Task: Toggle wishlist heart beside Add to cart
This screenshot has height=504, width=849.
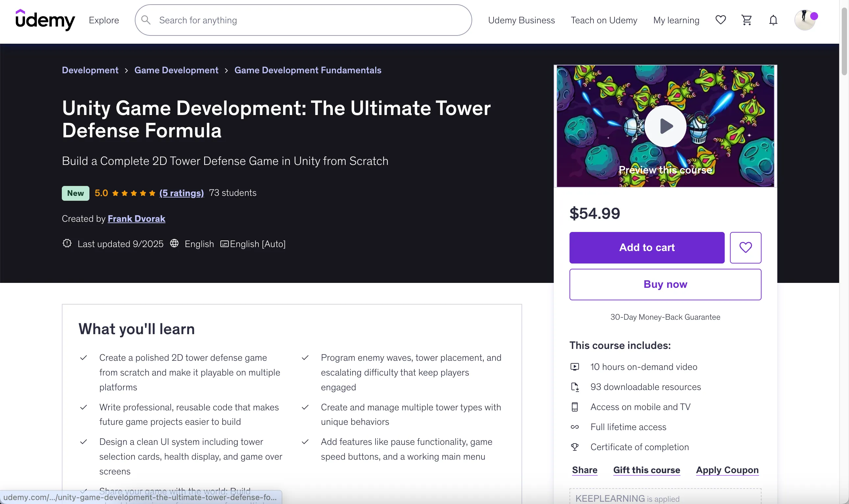Action: [x=745, y=248]
